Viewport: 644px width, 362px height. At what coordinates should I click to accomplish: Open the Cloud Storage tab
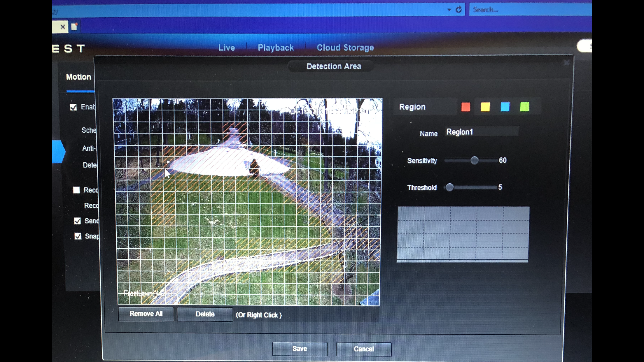point(345,48)
